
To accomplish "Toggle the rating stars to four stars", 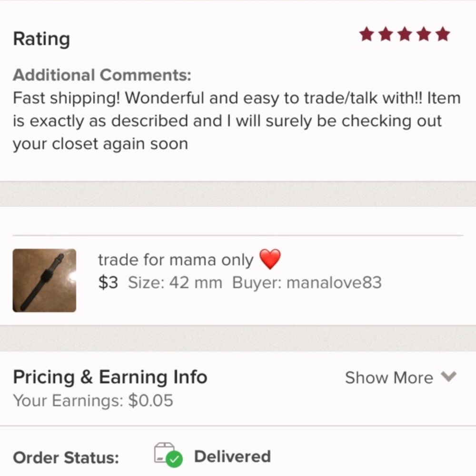I will click(x=423, y=34).
